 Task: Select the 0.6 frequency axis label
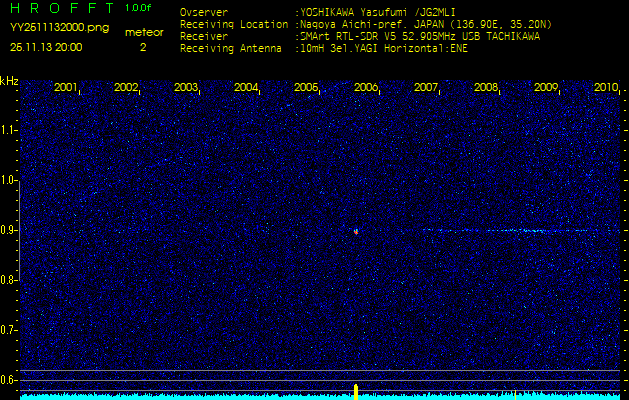(9, 379)
